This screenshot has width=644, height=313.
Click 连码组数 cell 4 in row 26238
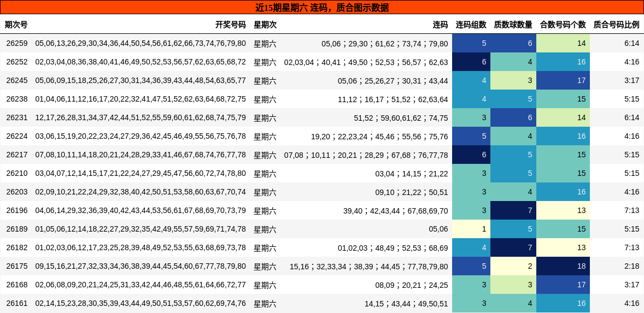coord(471,99)
